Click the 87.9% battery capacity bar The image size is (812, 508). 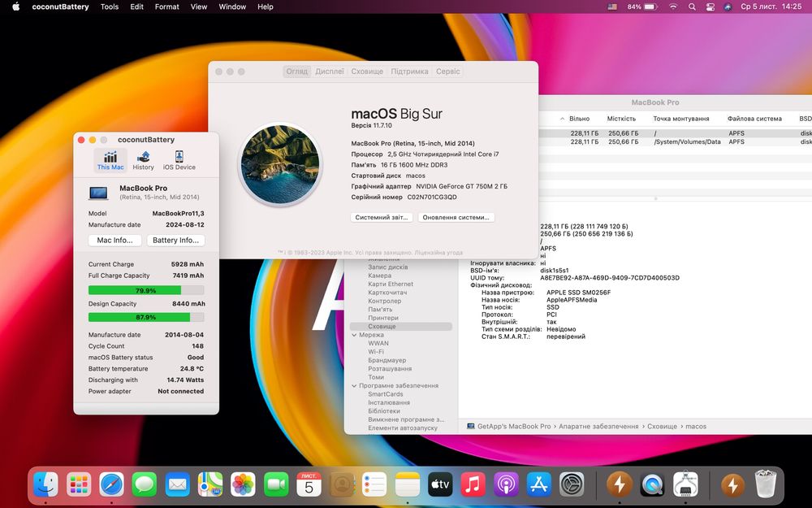(146, 317)
